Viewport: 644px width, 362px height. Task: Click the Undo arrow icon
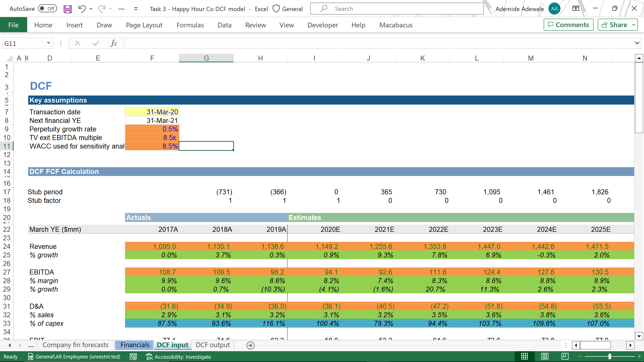coord(82,9)
